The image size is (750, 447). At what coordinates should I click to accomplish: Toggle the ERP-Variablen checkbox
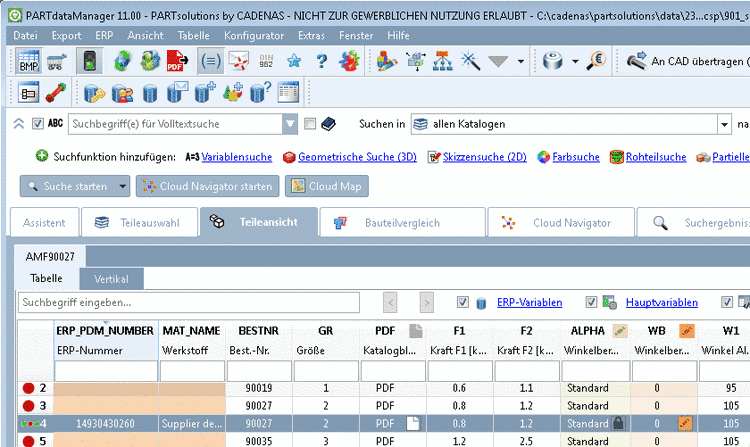(463, 302)
